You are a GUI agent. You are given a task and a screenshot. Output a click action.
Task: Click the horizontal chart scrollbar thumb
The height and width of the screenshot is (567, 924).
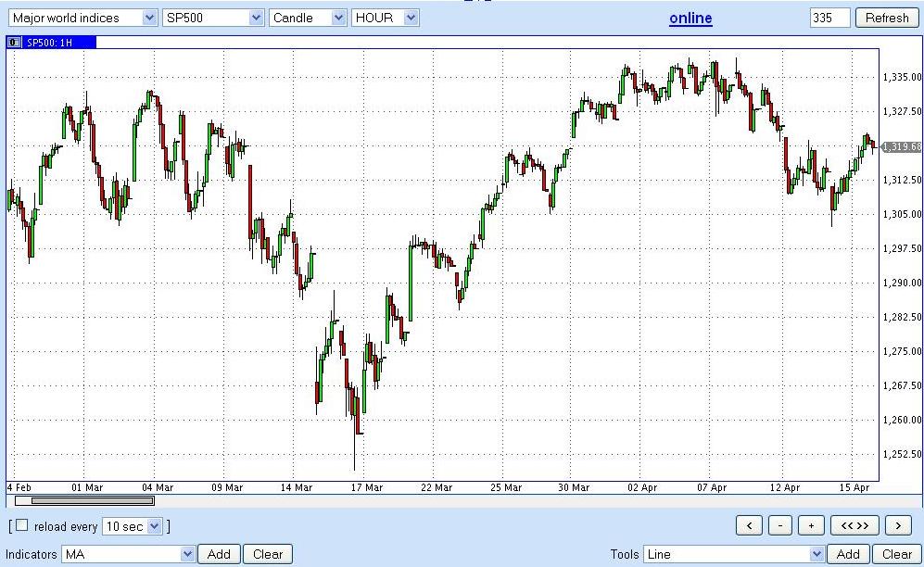85,501
